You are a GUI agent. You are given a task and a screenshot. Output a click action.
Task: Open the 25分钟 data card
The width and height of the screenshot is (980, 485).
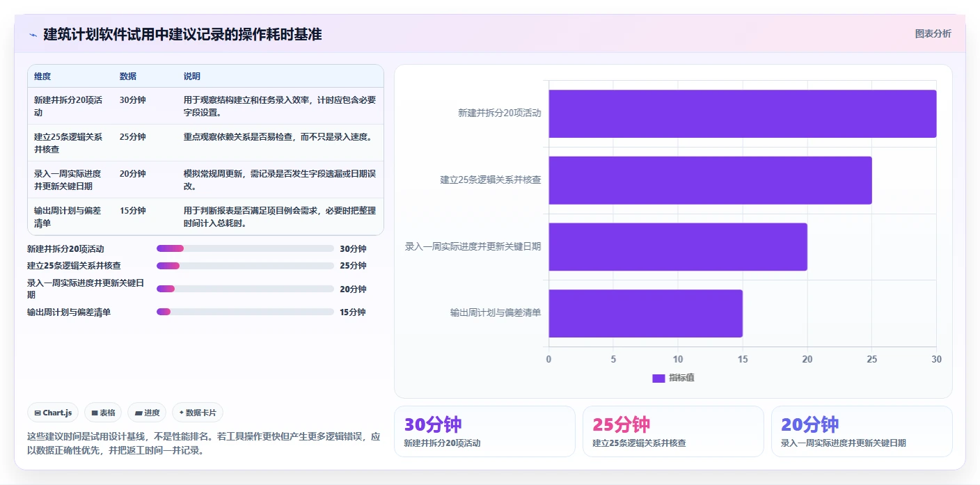click(673, 431)
